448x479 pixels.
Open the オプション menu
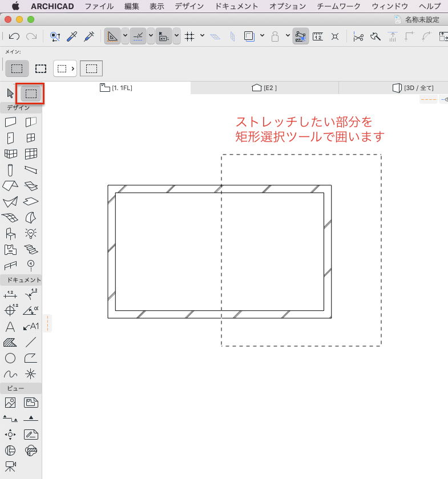pos(288,6)
